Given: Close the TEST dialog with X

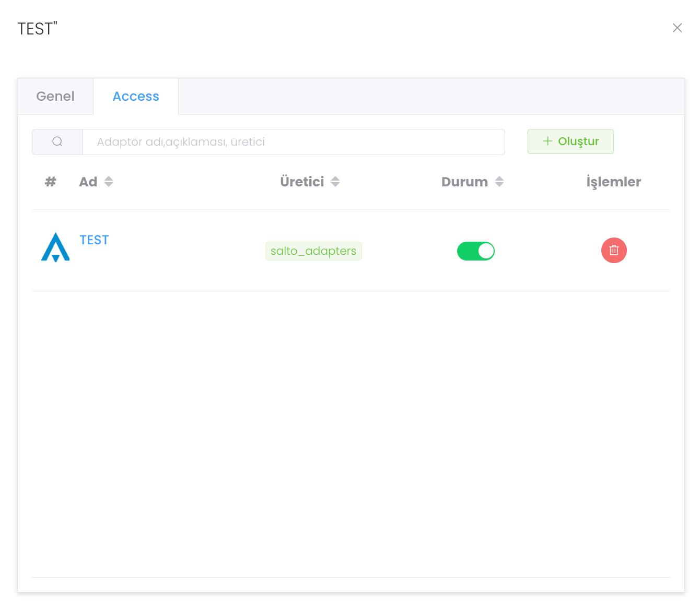Looking at the screenshot, I should [x=677, y=28].
